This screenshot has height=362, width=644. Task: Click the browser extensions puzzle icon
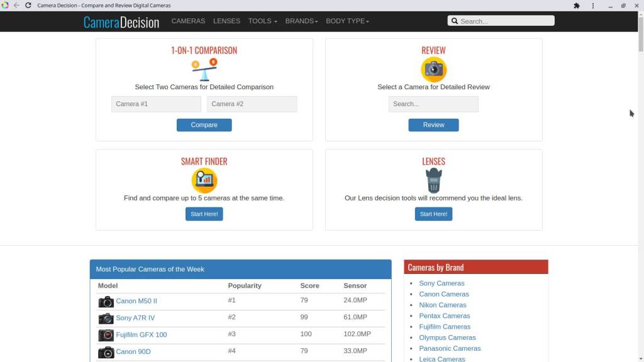coord(577,6)
